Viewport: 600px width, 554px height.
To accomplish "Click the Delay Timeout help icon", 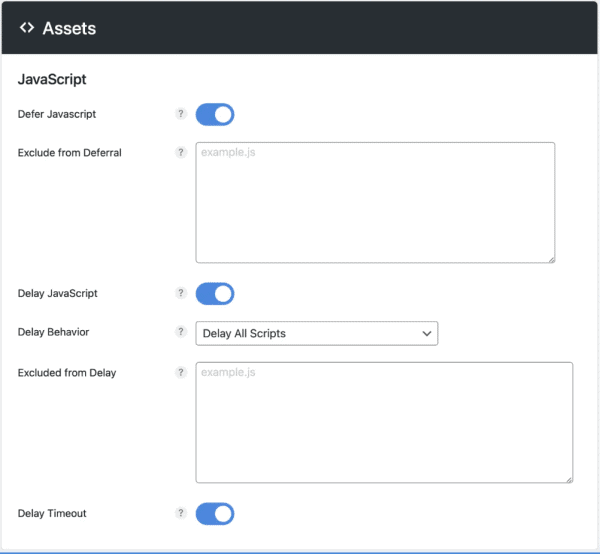I will pos(181,513).
